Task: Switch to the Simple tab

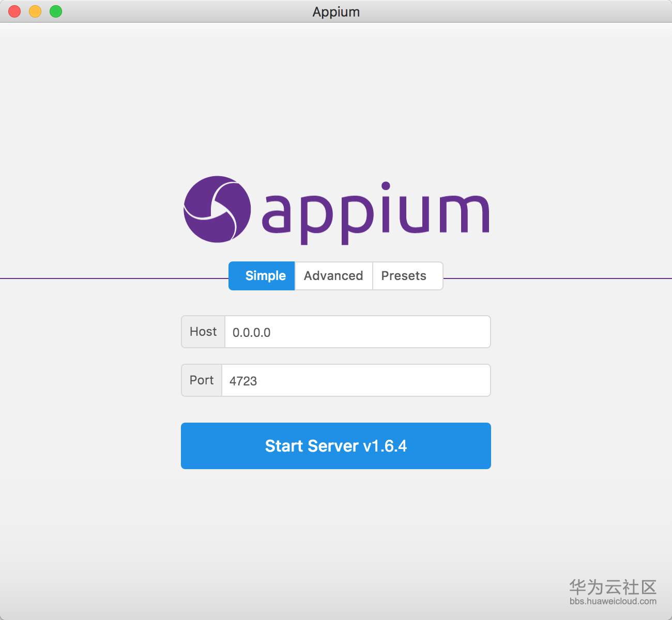Action: pos(262,276)
